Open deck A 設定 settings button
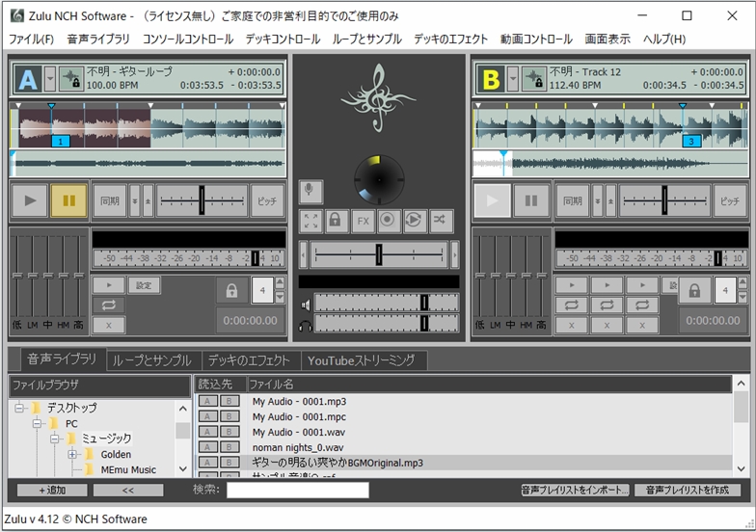This screenshot has width=756, height=532. coord(145,285)
